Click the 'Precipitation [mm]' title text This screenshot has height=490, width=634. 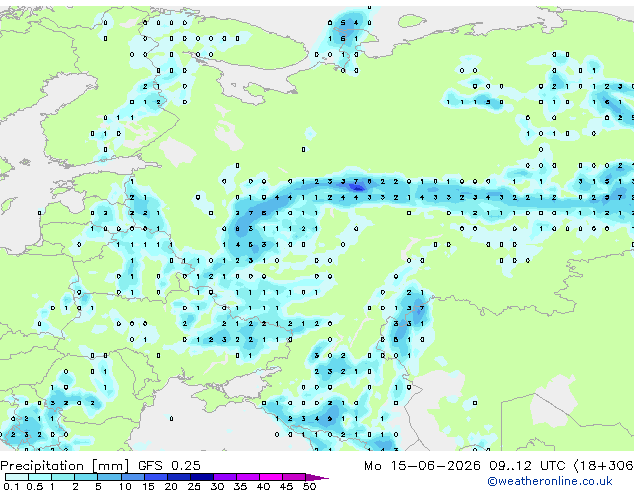coord(65,466)
